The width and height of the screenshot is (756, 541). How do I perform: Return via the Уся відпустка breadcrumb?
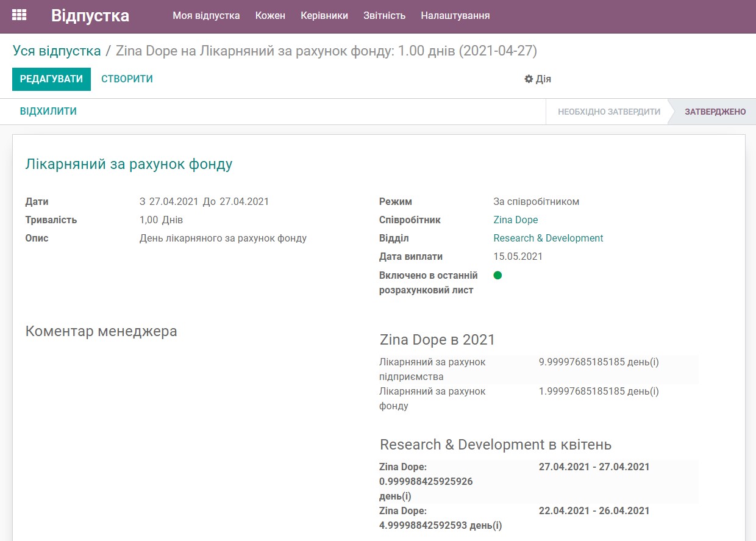57,51
